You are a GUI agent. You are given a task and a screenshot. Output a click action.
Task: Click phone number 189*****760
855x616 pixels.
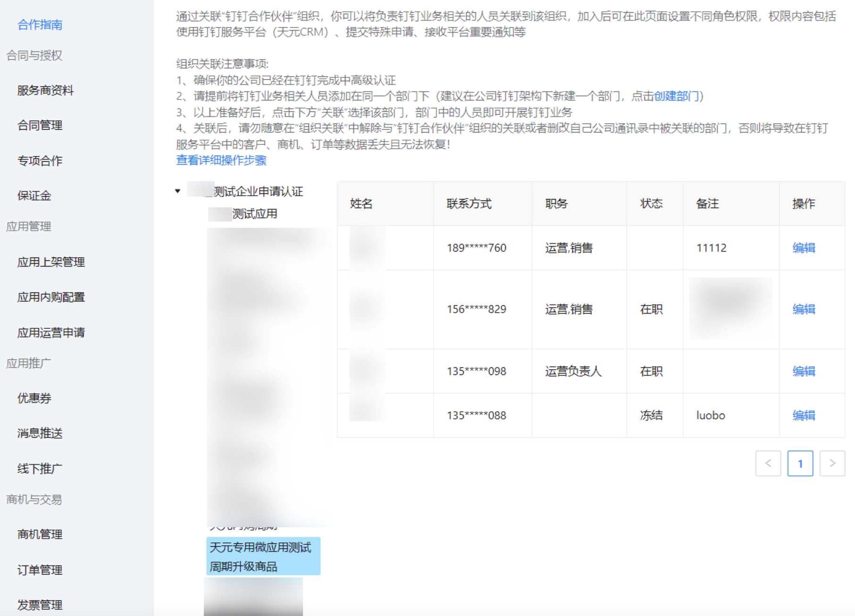pos(477,248)
